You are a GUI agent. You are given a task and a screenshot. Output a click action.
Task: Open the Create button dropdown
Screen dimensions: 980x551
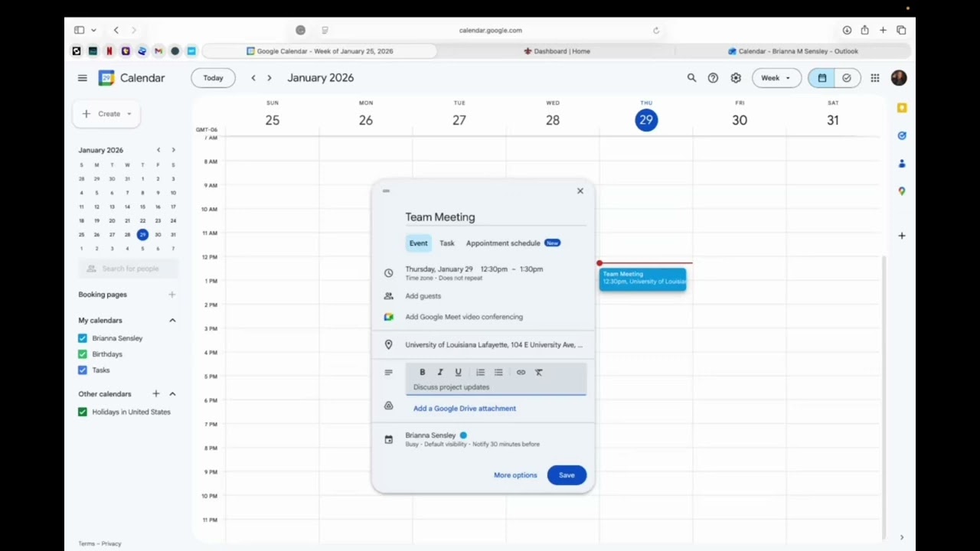129,114
